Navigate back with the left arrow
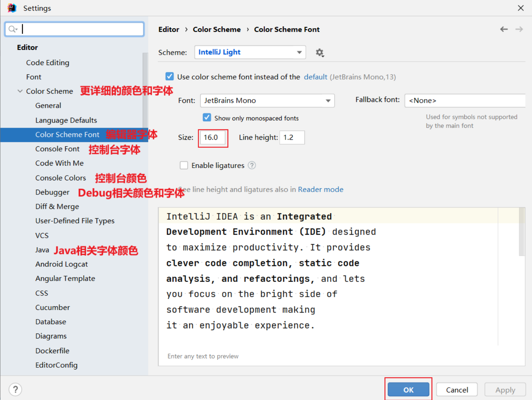Screen dimensions: 532x400 tap(504, 29)
